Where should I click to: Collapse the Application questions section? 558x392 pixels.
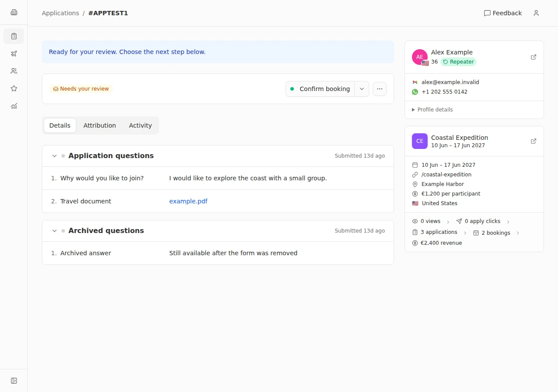point(54,156)
